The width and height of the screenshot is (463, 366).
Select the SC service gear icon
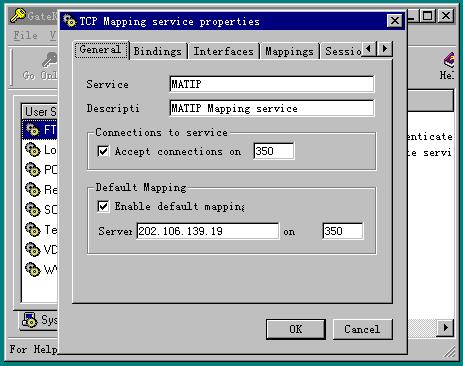tap(33, 210)
